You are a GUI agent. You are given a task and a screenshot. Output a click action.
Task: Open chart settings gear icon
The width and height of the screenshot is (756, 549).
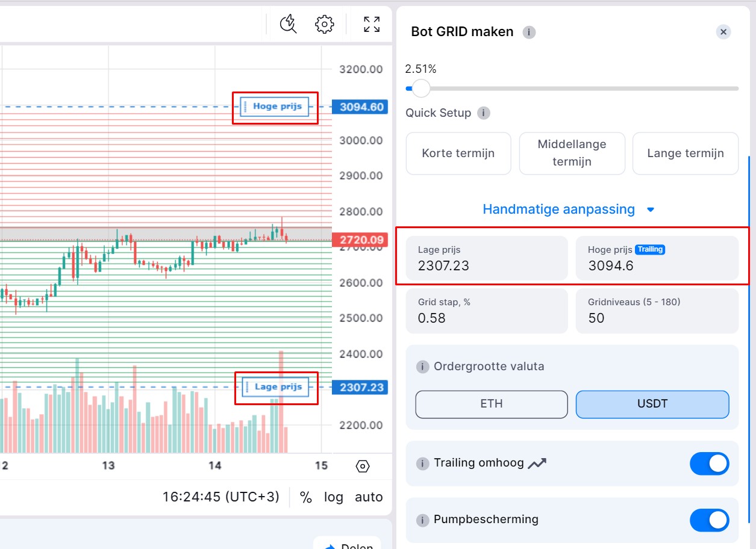pyautogui.click(x=325, y=24)
